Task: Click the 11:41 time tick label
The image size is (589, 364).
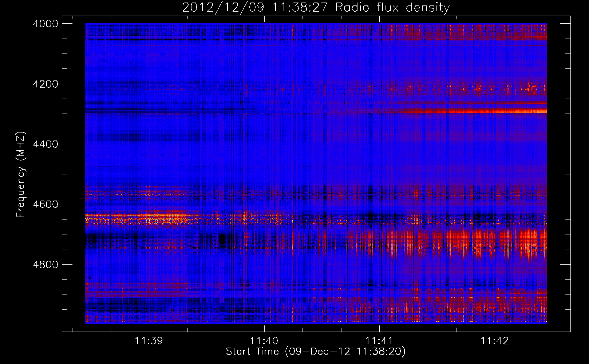Action: point(380,341)
